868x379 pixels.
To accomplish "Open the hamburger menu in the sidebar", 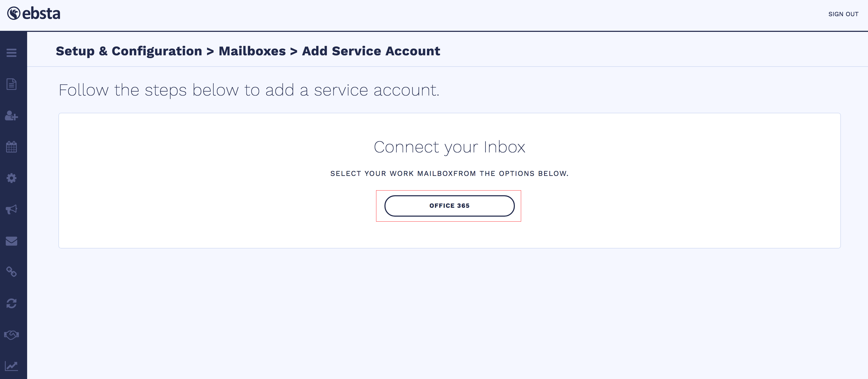I will 11,53.
